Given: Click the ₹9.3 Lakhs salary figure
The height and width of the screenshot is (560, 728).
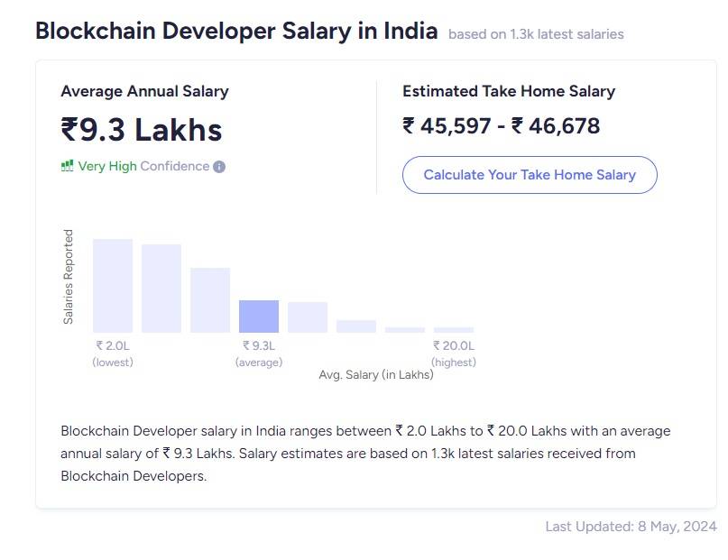Looking at the screenshot, I should (x=141, y=129).
